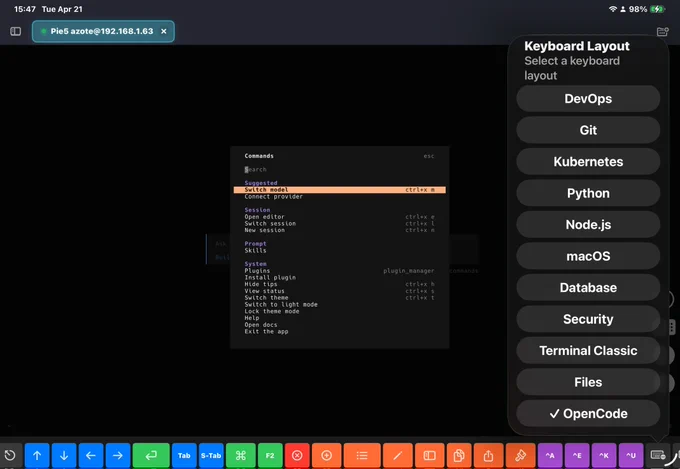680x469 pixels.
Task: Tap the S-Tab key
Action: (211, 456)
